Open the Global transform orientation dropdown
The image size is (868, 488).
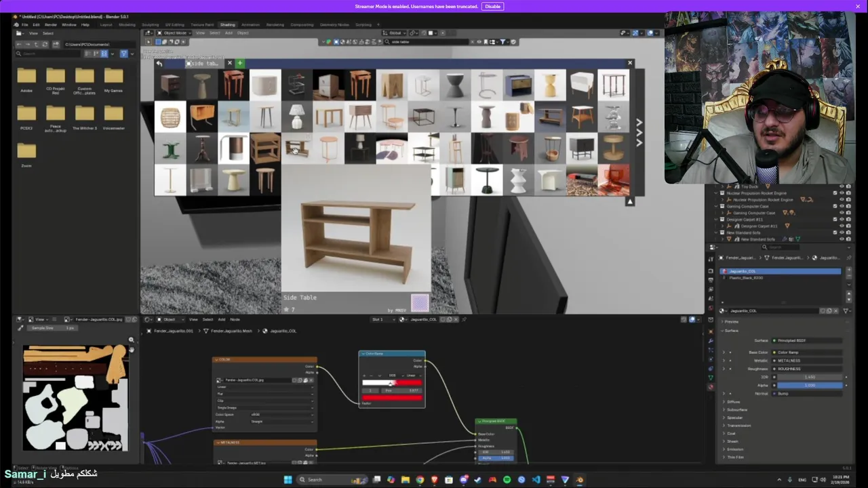tap(394, 33)
